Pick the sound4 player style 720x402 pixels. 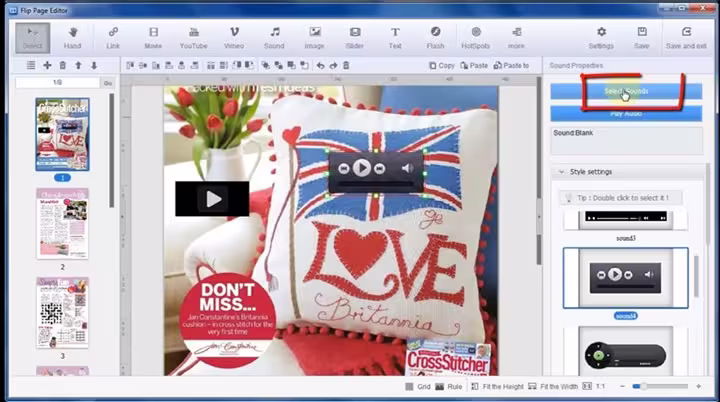coord(625,278)
